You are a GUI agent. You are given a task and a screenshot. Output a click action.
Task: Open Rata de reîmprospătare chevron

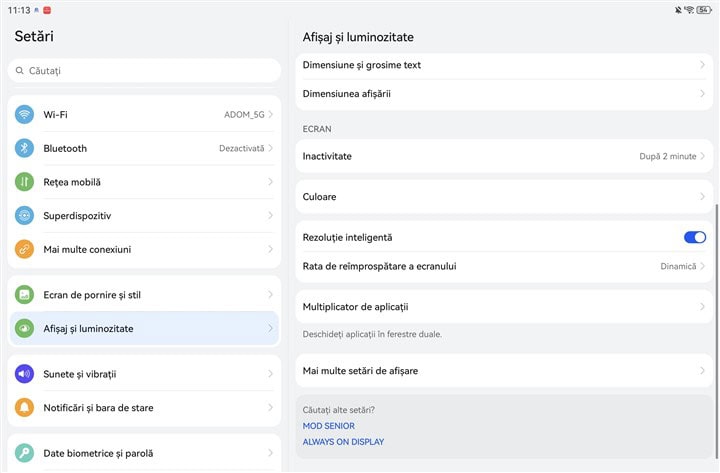tap(702, 266)
